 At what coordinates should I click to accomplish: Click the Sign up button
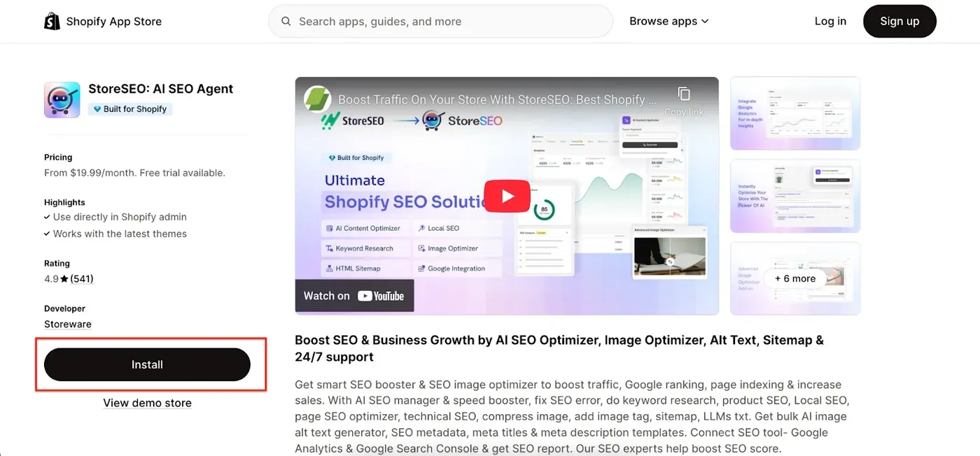899,21
